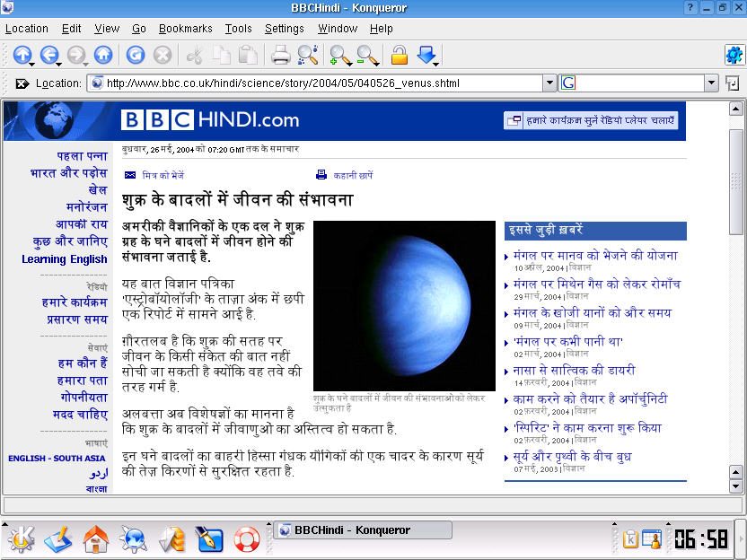The height and width of the screenshot is (560, 747).
Task: Open the Help lifebuoy panel icon
Action: coord(247,540)
